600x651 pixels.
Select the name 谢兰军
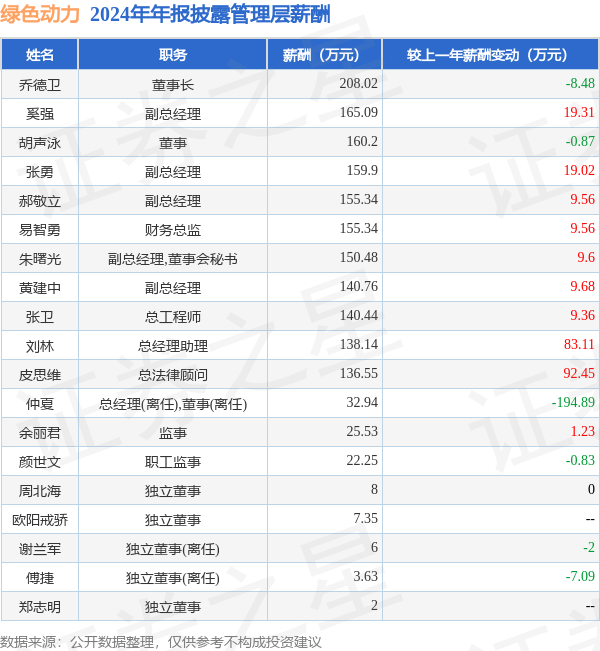click(x=39, y=549)
